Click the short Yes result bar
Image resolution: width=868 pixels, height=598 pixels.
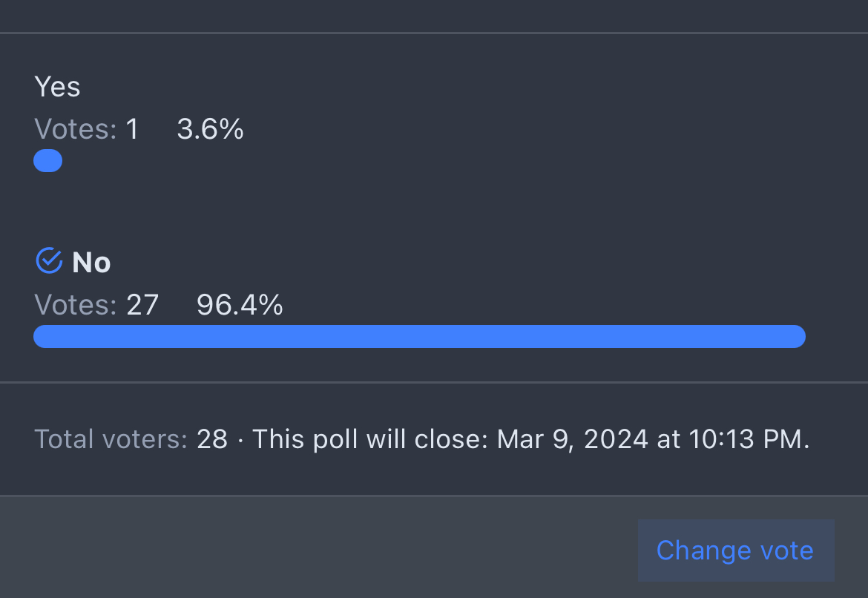coord(47,161)
